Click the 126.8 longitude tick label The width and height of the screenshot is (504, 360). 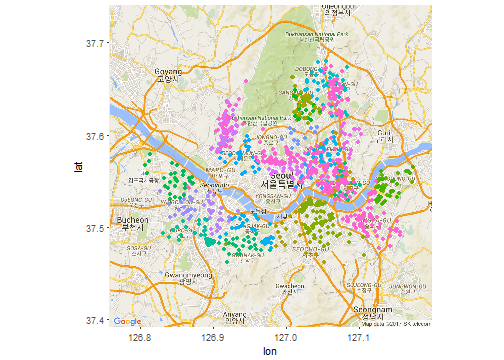point(140,338)
